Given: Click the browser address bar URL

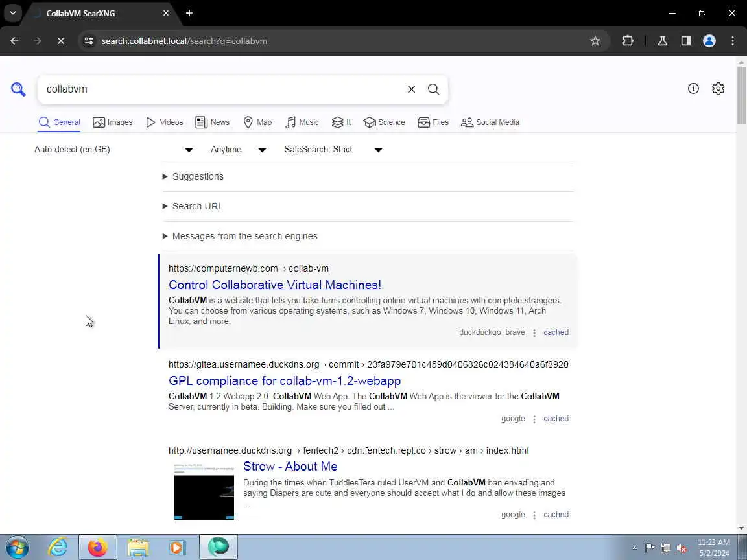Looking at the screenshot, I should click(x=184, y=41).
